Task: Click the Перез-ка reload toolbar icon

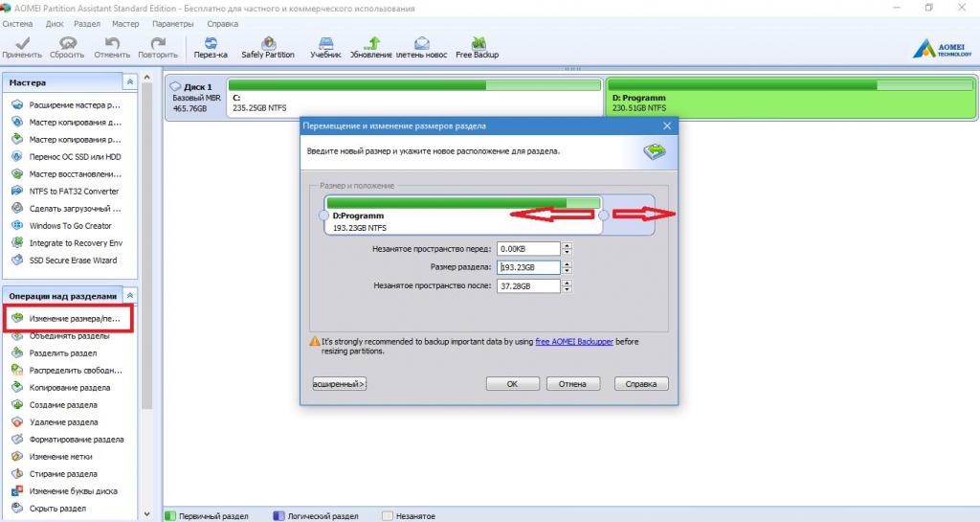Action: pos(211,48)
